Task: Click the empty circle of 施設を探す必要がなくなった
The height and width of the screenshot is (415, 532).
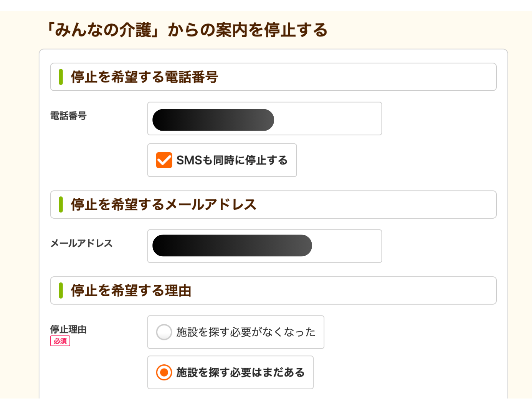Action: coord(164,332)
